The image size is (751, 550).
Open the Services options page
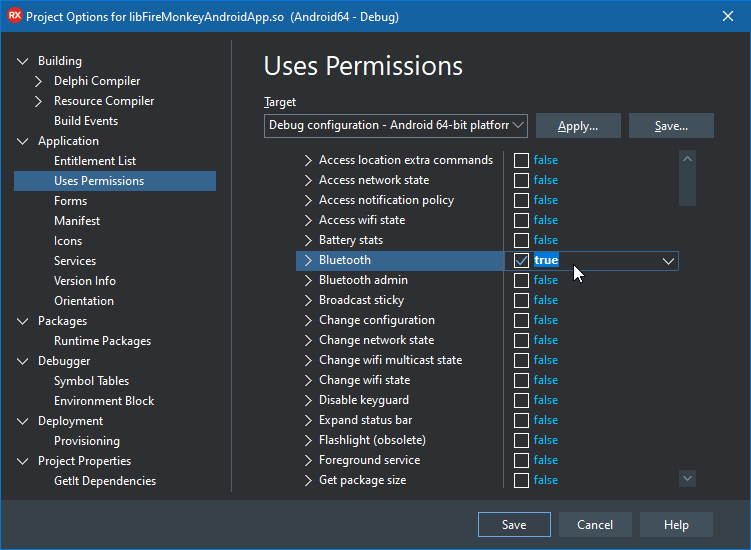[x=75, y=261]
